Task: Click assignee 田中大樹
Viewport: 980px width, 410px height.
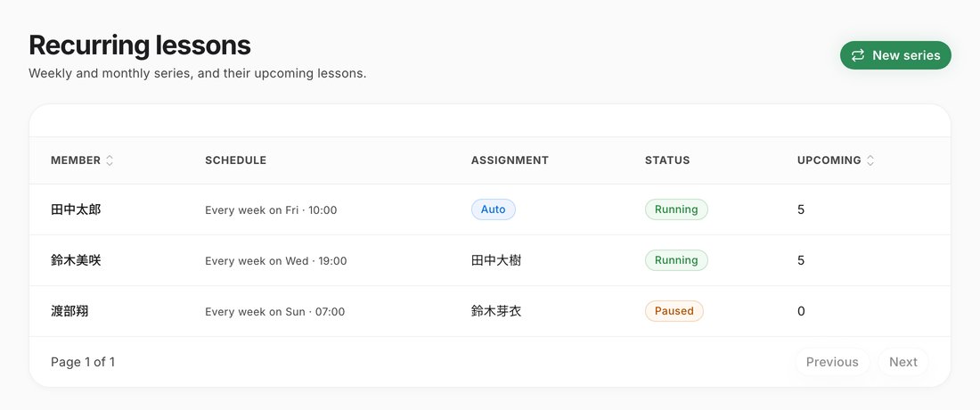Action: point(496,260)
